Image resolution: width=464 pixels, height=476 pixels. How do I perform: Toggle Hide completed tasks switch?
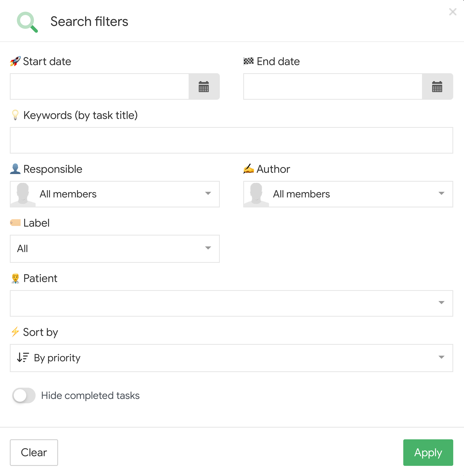[x=24, y=395]
